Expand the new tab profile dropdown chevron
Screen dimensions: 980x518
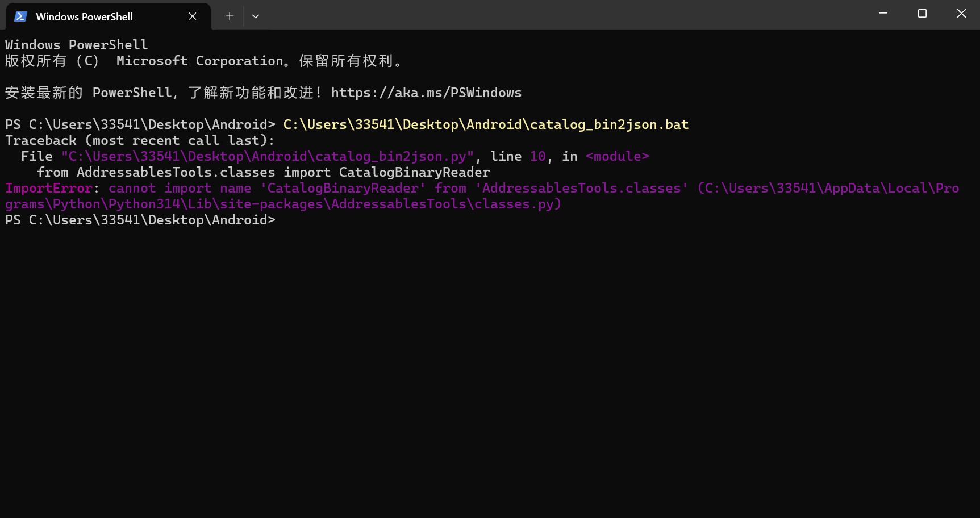(x=256, y=16)
